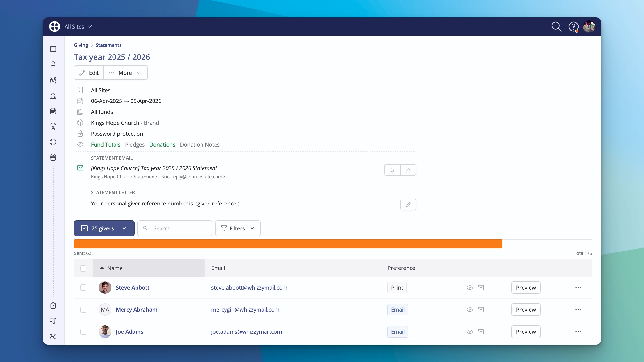Open the help question mark icon
Screen dimensions: 644x362
pos(573,26)
